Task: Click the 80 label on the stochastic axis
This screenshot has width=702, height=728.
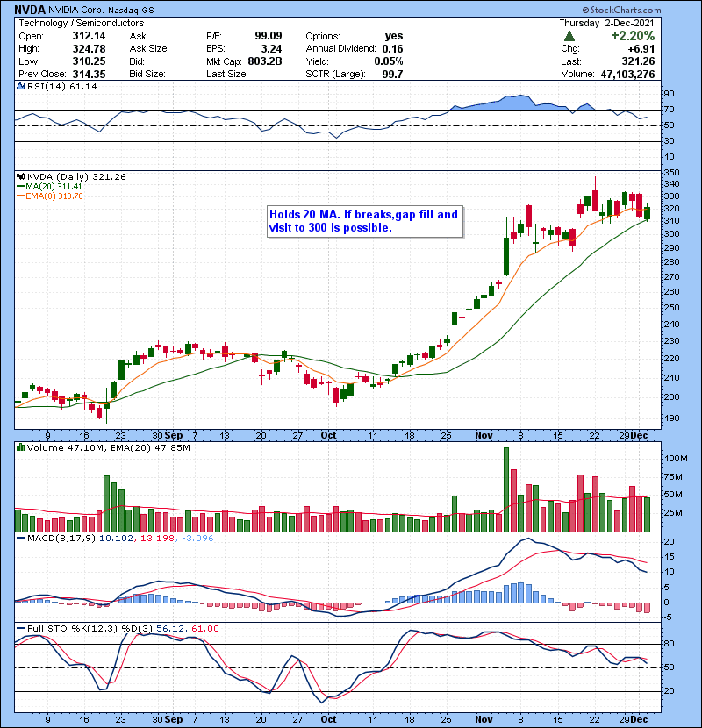Action: coord(670,644)
